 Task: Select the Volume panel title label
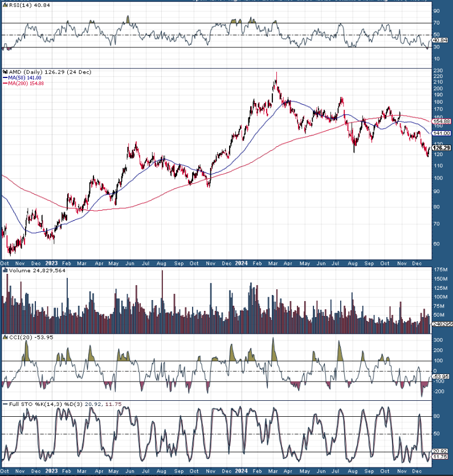(x=31, y=272)
